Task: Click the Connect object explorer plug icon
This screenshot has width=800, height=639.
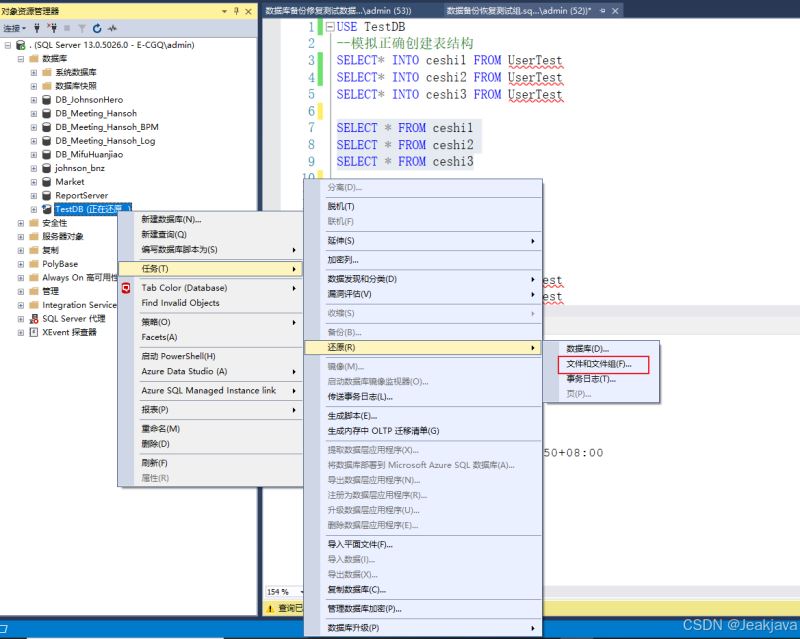Action: pyautogui.click(x=37, y=28)
